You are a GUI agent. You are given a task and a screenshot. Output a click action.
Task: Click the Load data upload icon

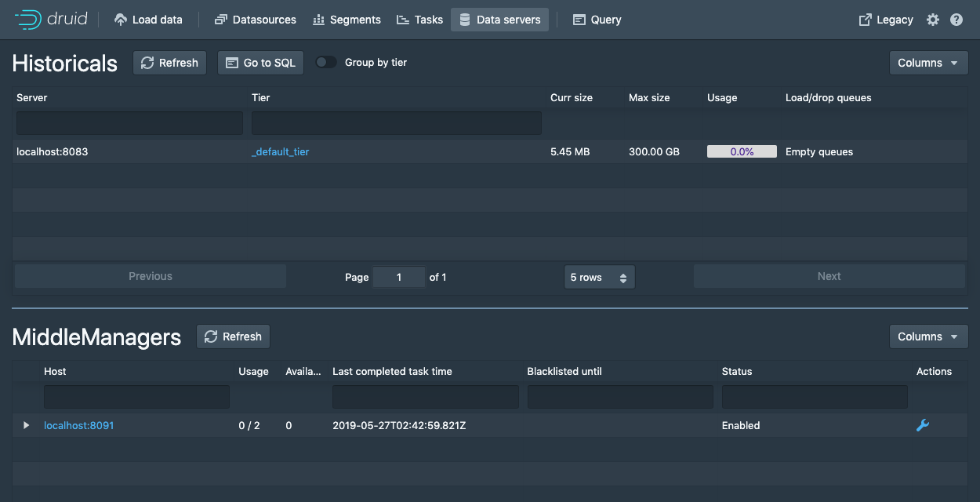120,20
